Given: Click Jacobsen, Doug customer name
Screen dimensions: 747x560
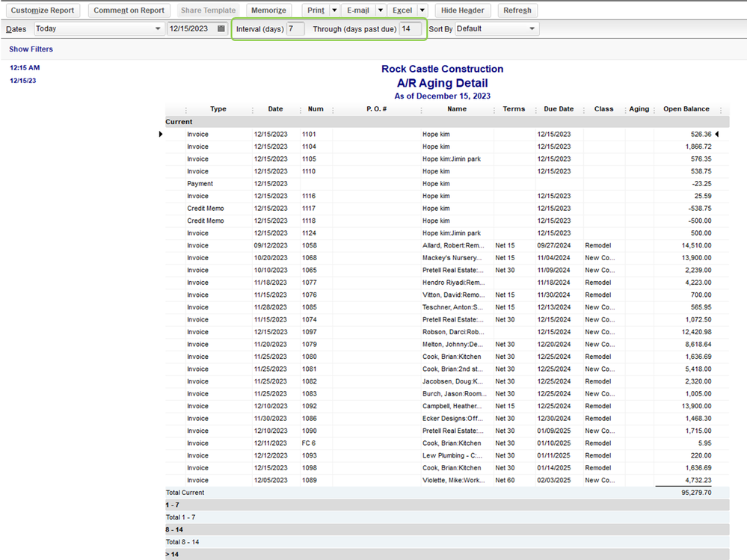Looking at the screenshot, I should pos(452,382).
